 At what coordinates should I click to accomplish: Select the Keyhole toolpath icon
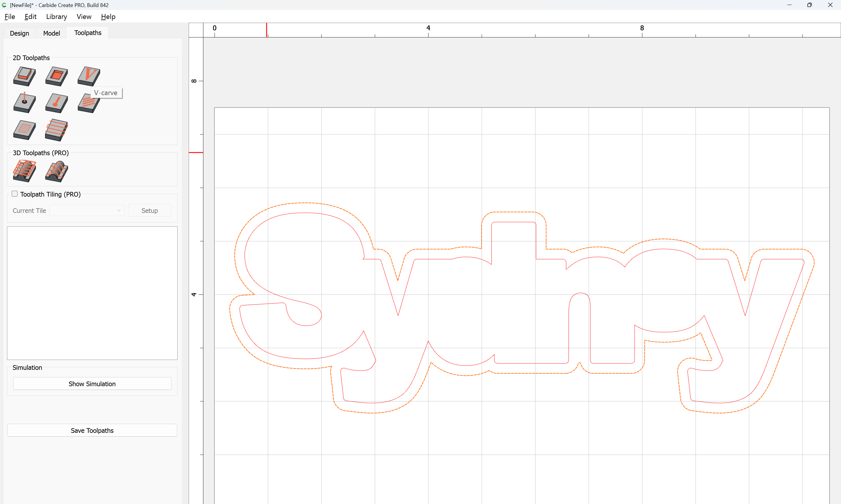point(56,103)
